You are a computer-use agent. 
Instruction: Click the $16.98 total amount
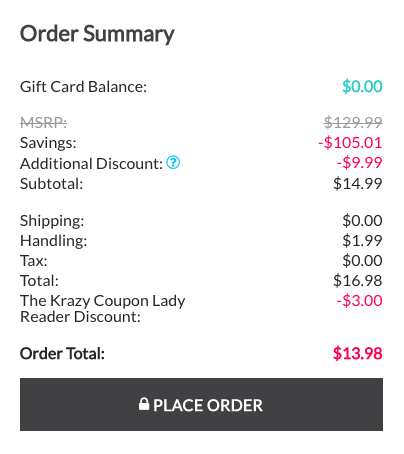coord(358,280)
